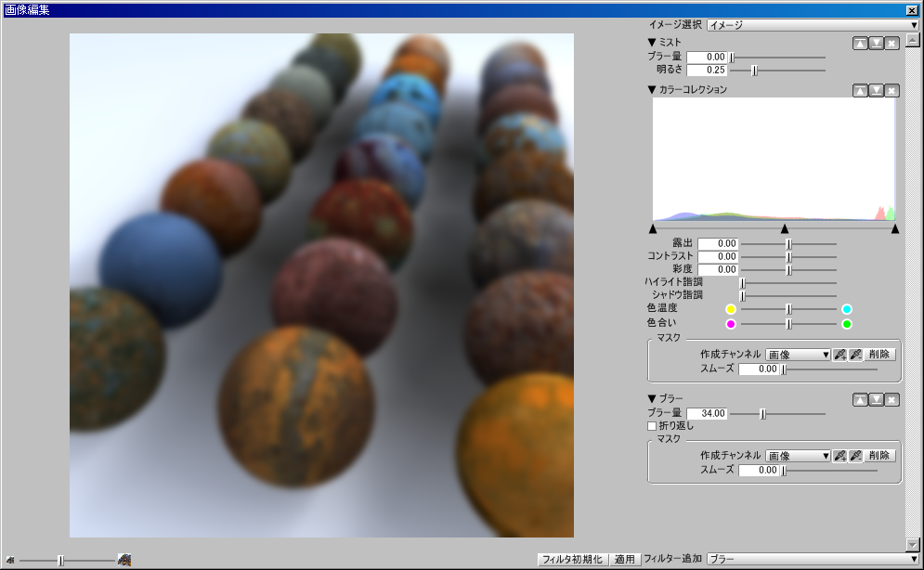Move the カラーコレクション filter down
Viewport: 924px width, 570px height.
(x=876, y=90)
